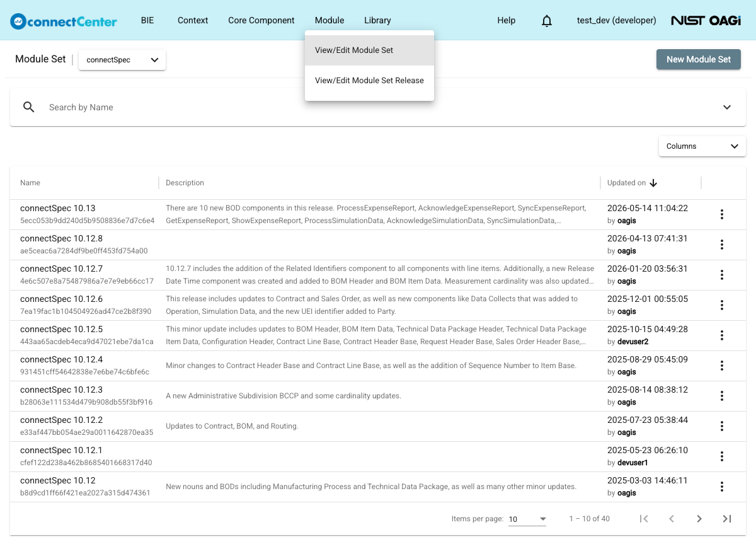Focus the Search by Name field
The width and height of the screenshot is (756, 537).
click(x=378, y=107)
